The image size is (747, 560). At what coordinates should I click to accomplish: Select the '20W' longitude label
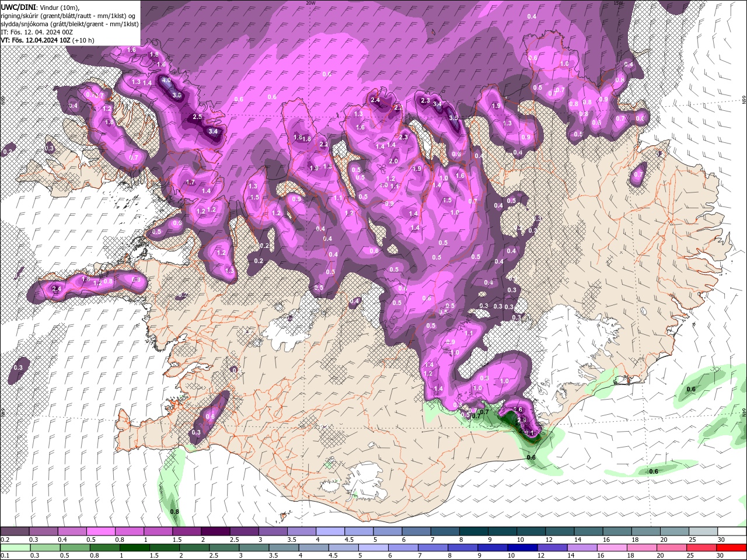coord(310,3)
